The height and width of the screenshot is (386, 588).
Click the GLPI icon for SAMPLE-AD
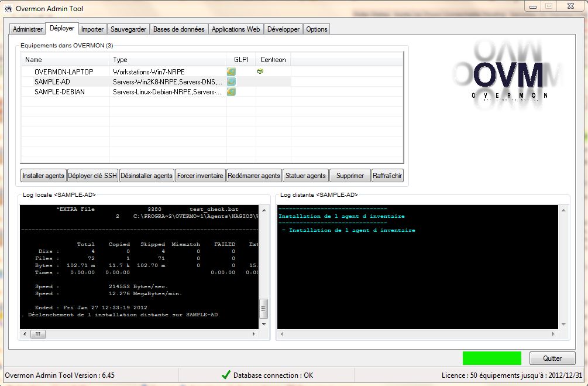point(231,81)
